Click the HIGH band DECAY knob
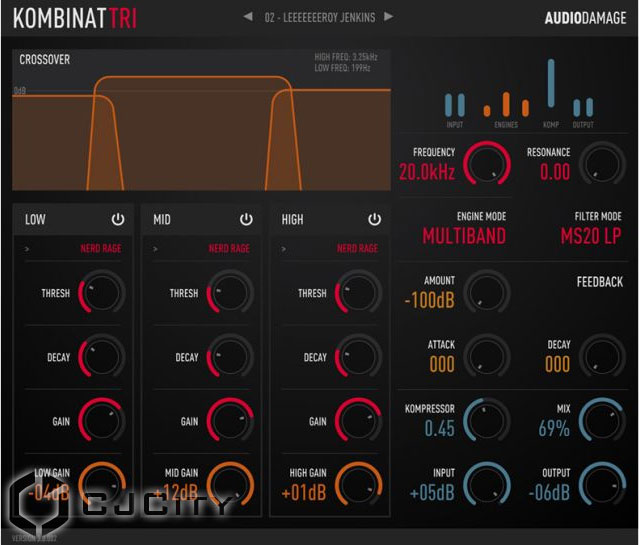The width and height of the screenshot is (639, 545). (358, 356)
